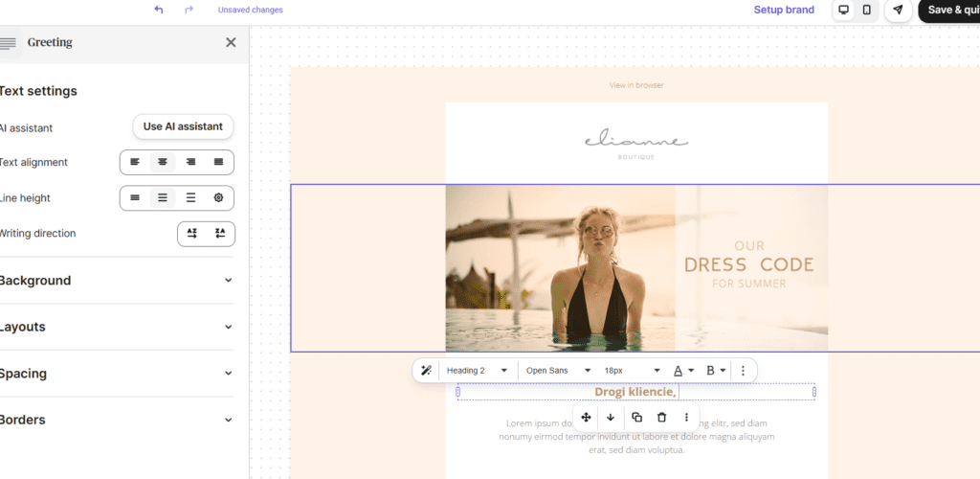Delete the block with trash icon
The height and width of the screenshot is (479, 980).
click(661, 418)
